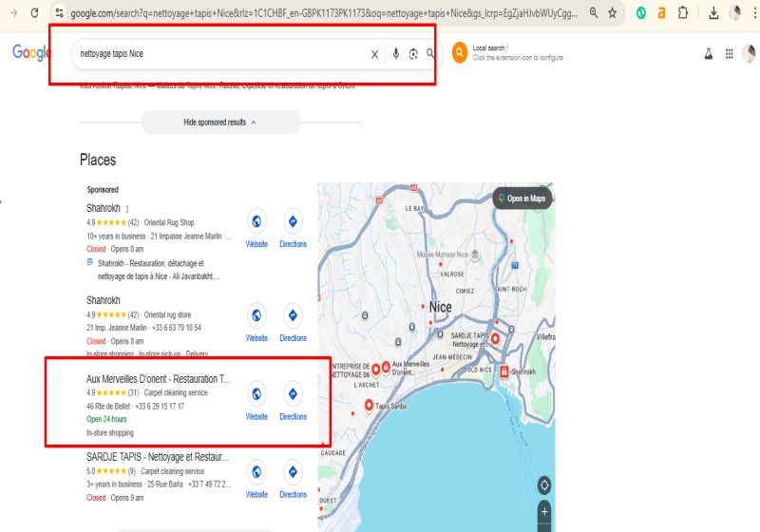The image size is (760, 532).
Task: Open Search Labs flask icon
Action: tap(708, 54)
